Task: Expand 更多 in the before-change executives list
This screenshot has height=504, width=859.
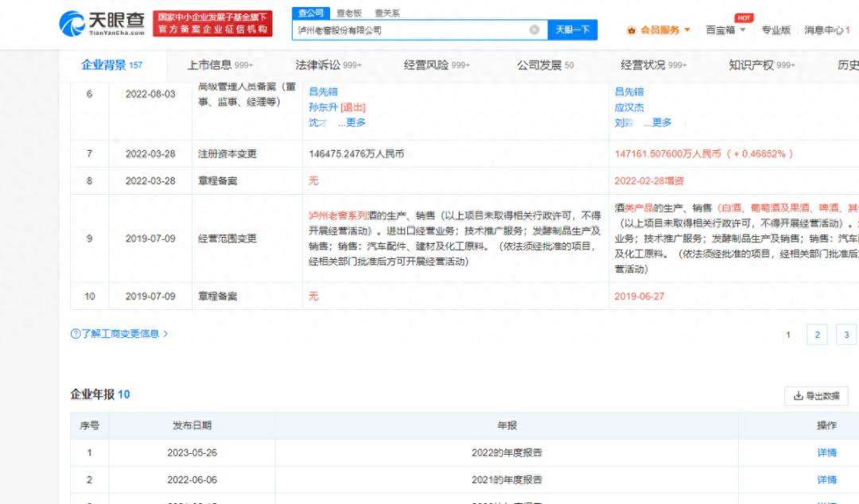Action: (x=352, y=122)
